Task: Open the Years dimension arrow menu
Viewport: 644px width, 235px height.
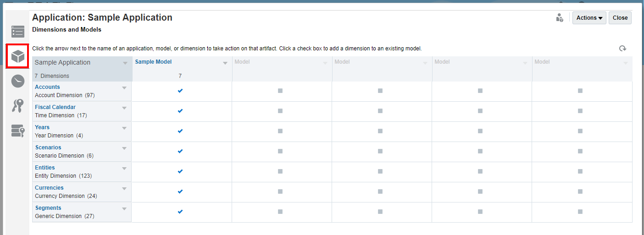Action: tap(124, 128)
